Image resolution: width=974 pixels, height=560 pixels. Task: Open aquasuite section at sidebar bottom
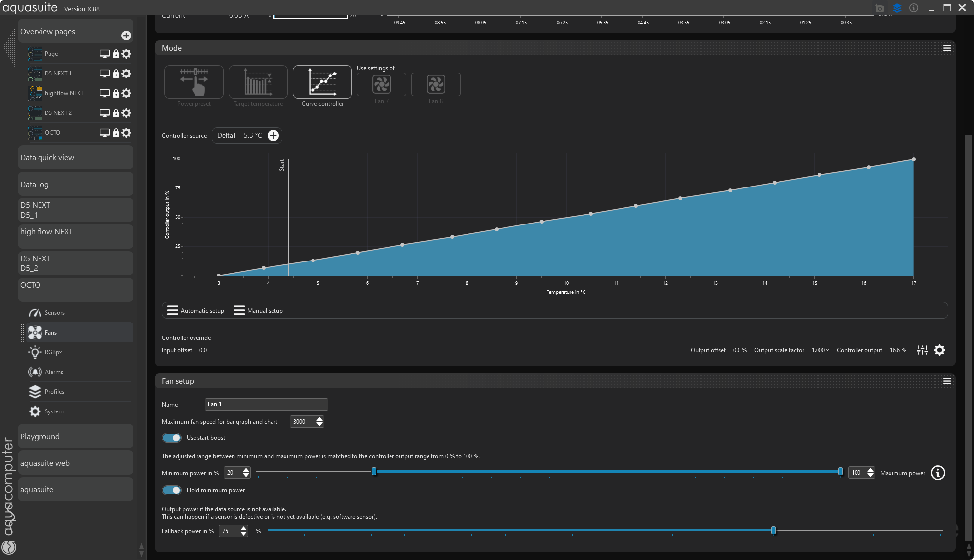[x=76, y=489]
